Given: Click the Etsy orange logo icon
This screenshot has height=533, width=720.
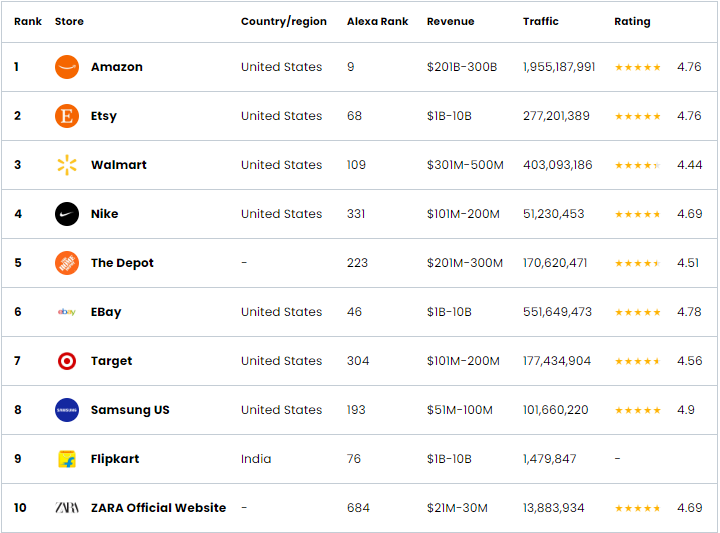Looking at the screenshot, I should point(67,116).
